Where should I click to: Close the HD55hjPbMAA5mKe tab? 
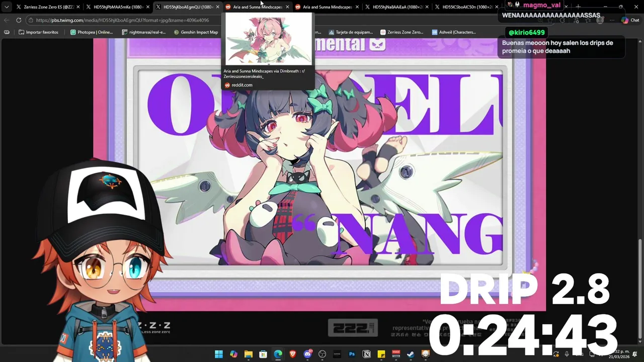click(148, 7)
